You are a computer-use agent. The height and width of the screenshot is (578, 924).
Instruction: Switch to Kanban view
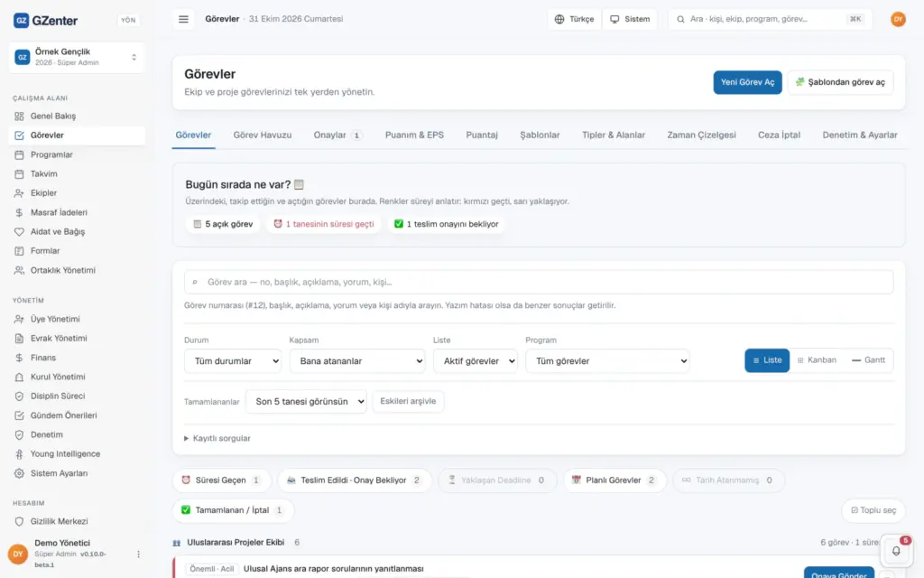coord(816,360)
